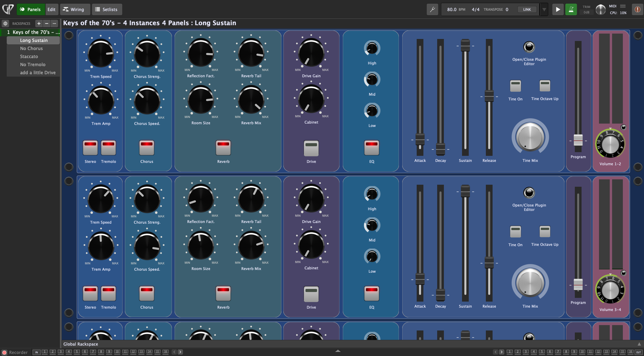Open Edit mode
644x356 pixels.
click(x=51, y=9)
